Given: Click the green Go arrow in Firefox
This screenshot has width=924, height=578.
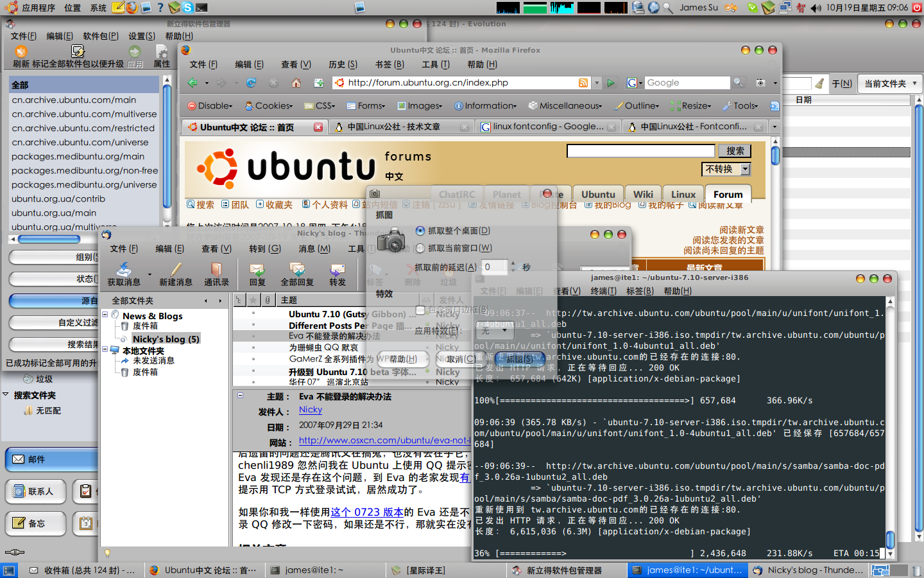Looking at the screenshot, I should point(611,83).
